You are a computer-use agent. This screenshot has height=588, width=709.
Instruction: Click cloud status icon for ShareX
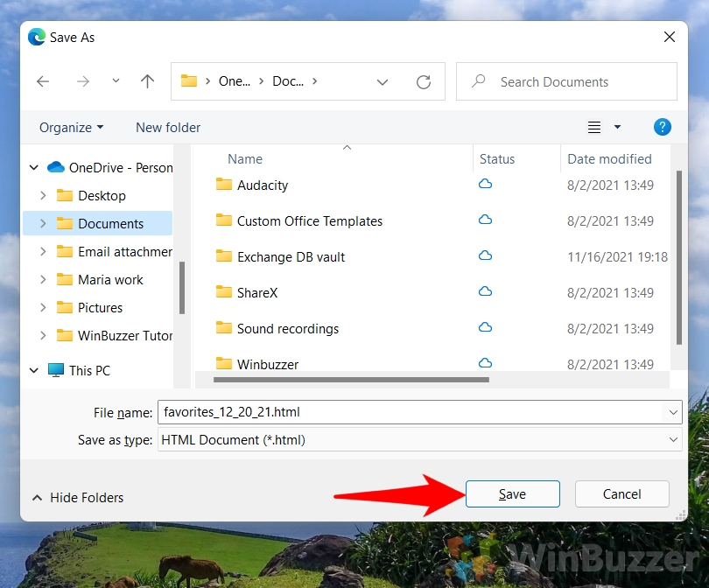[485, 291]
